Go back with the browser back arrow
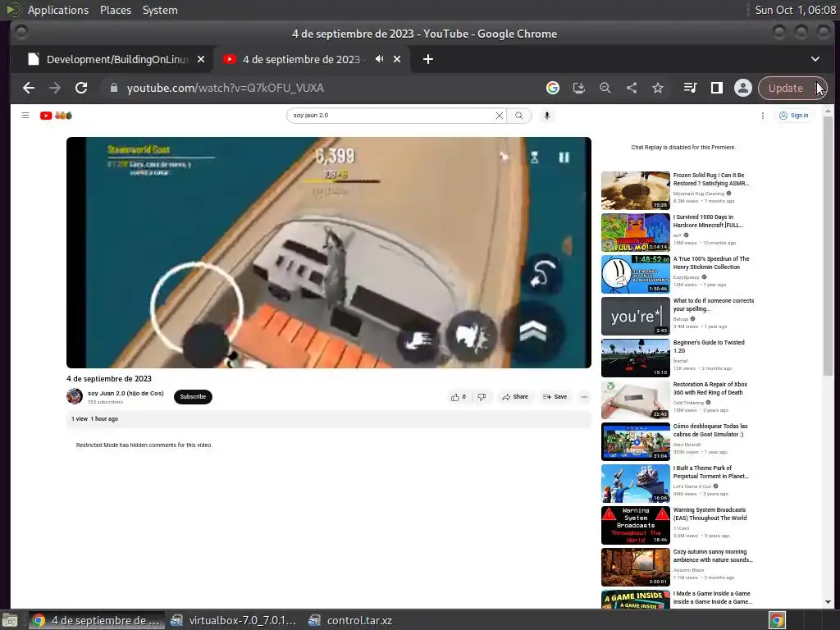840x630 pixels. pyautogui.click(x=29, y=88)
